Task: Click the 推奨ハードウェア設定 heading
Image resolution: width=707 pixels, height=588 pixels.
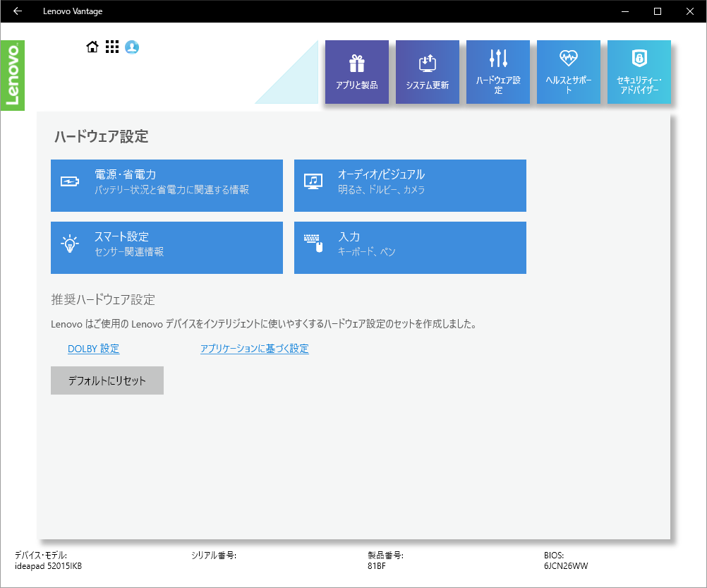Action: coord(103,299)
